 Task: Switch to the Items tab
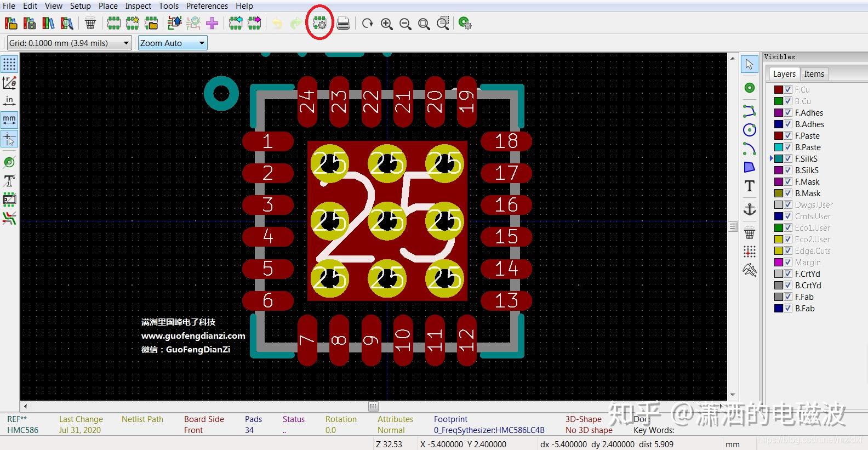pyautogui.click(x=814, y=74)
